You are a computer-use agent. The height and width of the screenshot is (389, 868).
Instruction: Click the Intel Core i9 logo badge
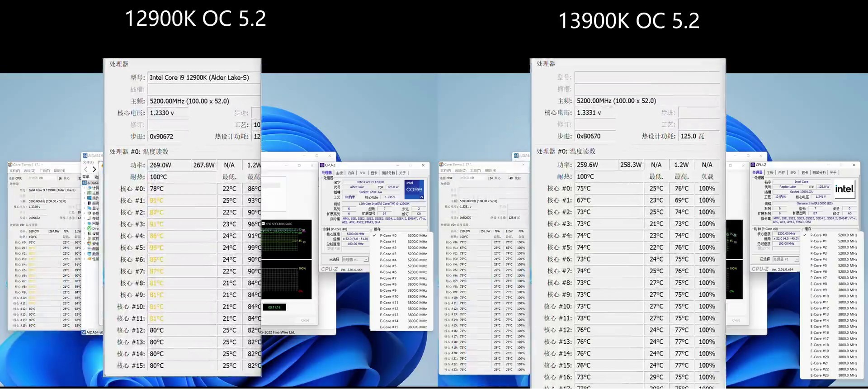(x=414, y=190)
